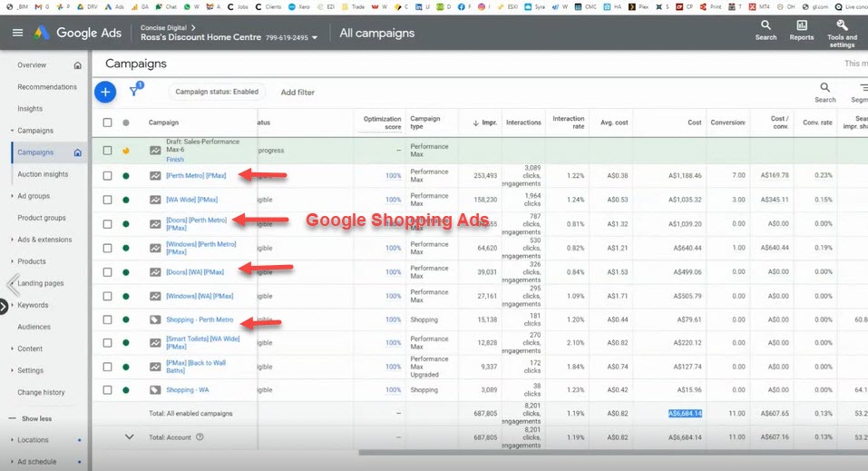Click Add filter
This screenshot has height=471, width=868.
297,93
